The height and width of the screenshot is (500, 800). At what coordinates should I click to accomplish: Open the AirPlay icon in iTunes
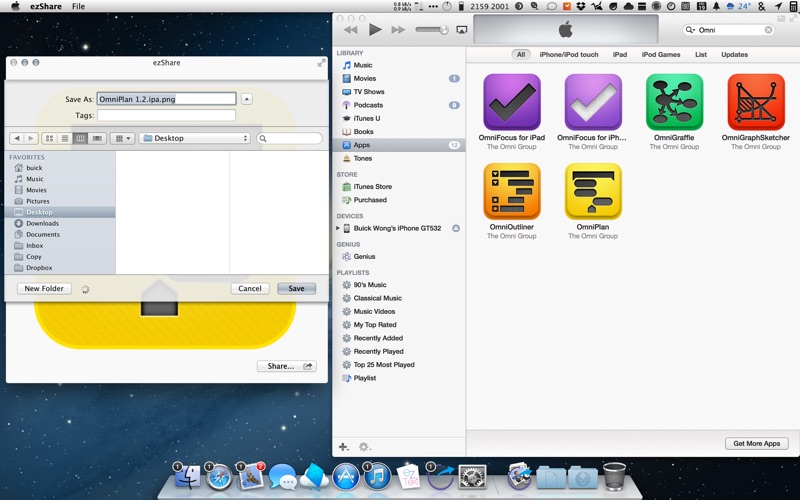pyautogui.click(x=461, y=30)
